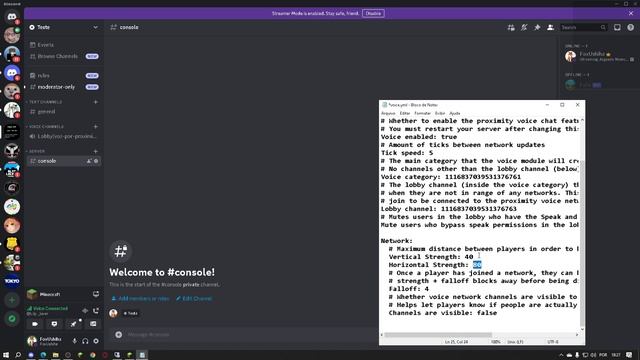
Task: Attach file plus icon in message box
Action: (119, 335)
